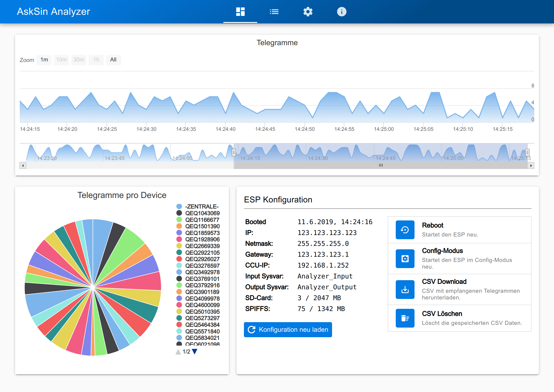Click the Booted timestamp value

(x=335, y=222)
